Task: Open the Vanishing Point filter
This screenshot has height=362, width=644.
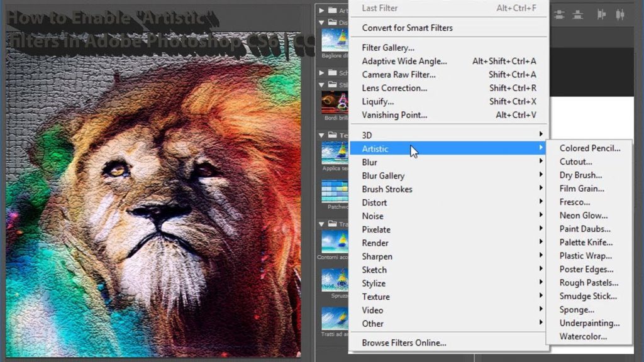Action: [448, 115]
